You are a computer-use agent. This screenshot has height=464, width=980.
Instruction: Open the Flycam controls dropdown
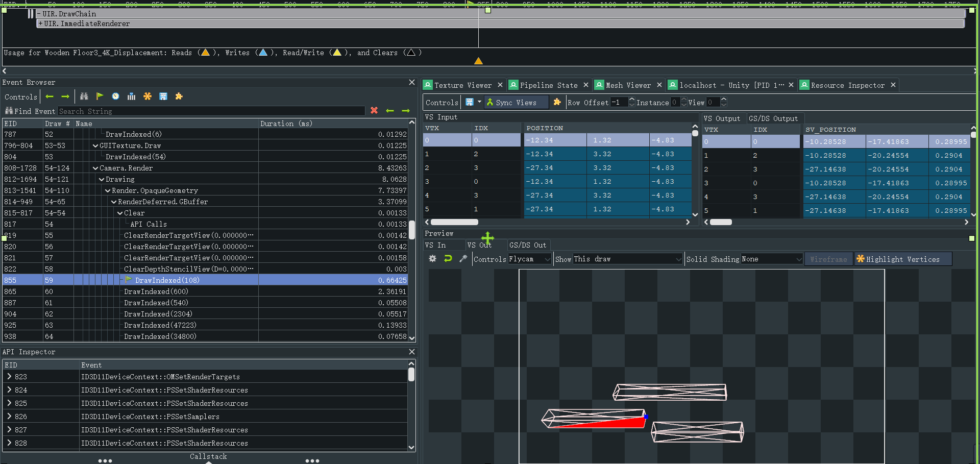529,259
